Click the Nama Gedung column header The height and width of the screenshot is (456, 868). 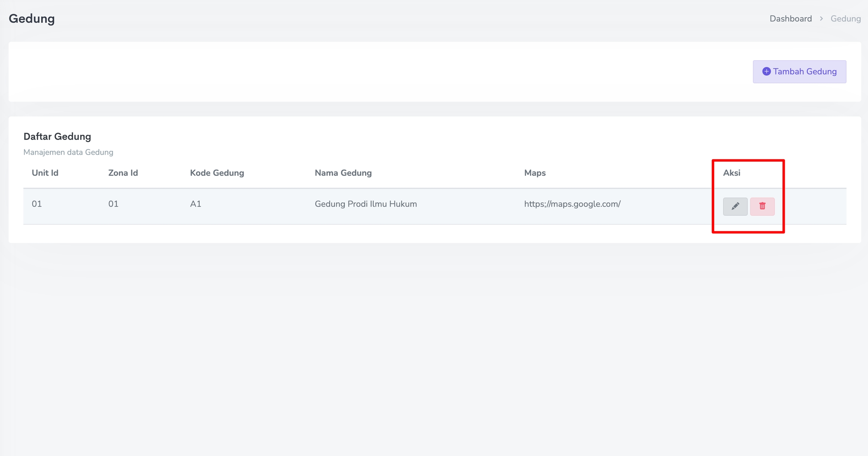click(x=343, y=173)
